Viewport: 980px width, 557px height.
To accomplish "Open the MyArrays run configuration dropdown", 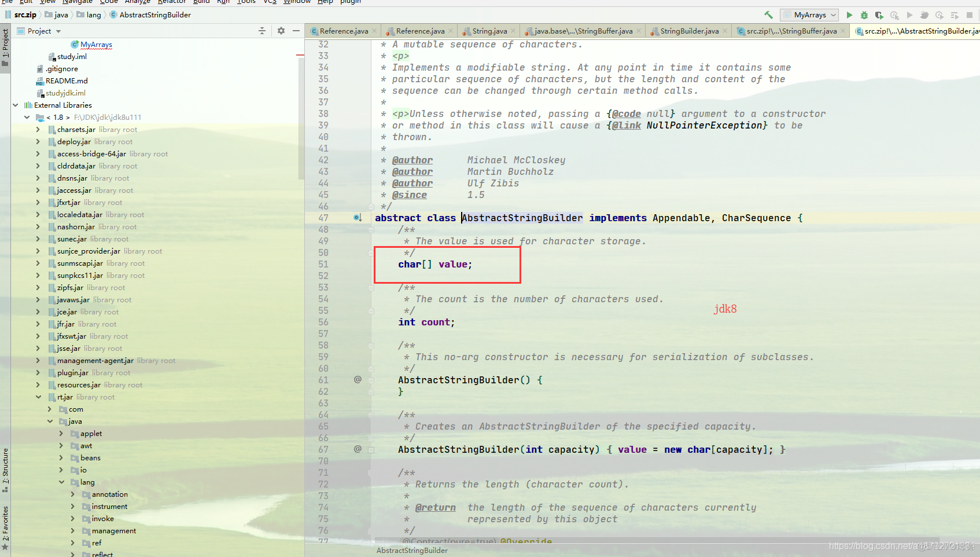I will (x=809, y=15).
